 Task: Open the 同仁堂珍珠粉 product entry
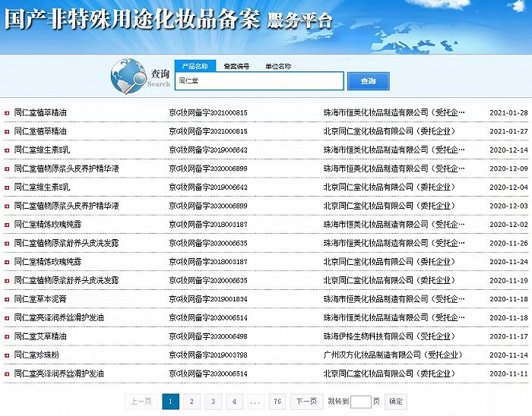coord(36,355)
